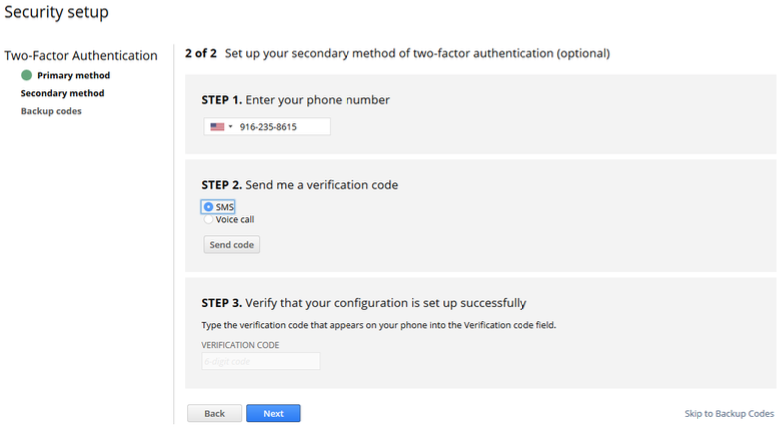Click the STEP 2 verification code heading
782x432 pixels.
299,185
